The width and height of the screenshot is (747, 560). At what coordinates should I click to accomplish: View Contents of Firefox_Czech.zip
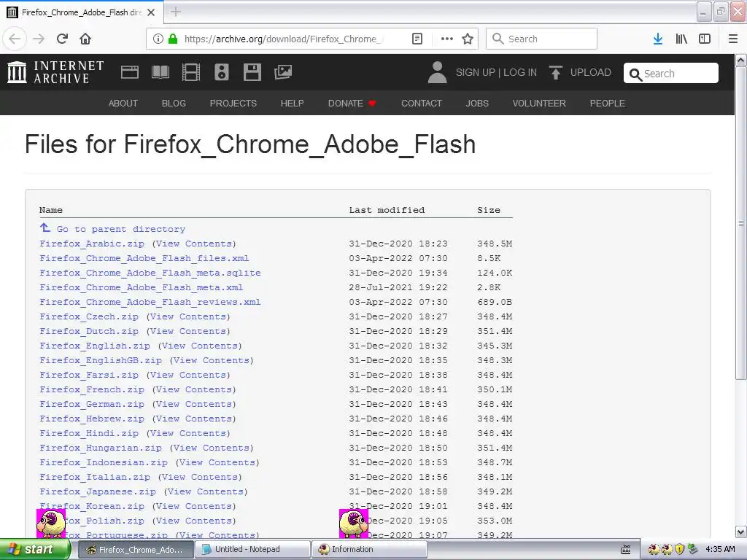coord(188,316)
